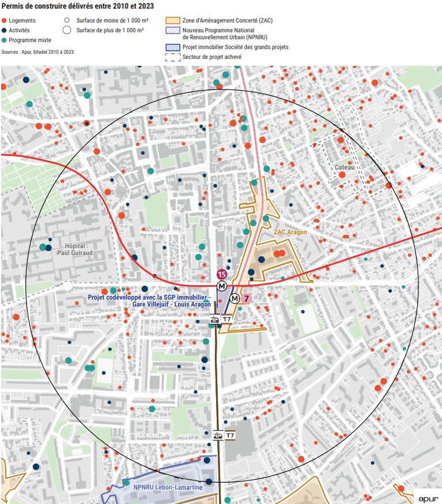Click the Sources Apur, Sitadel text
The width and height of the screenshot is (442, 504).
38,52
